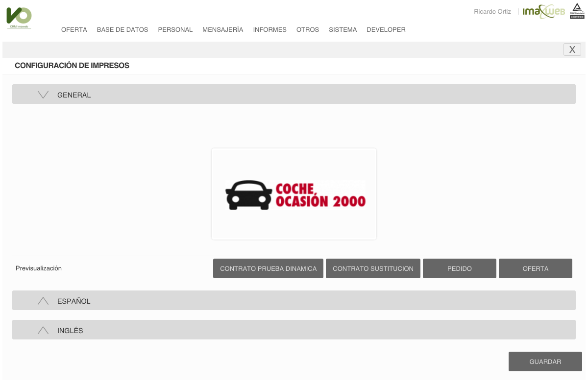Image resolution: width=588 pixels, height=385 pixels.
Task: Preview the PEDIDO form
Action: pos(460,268)
